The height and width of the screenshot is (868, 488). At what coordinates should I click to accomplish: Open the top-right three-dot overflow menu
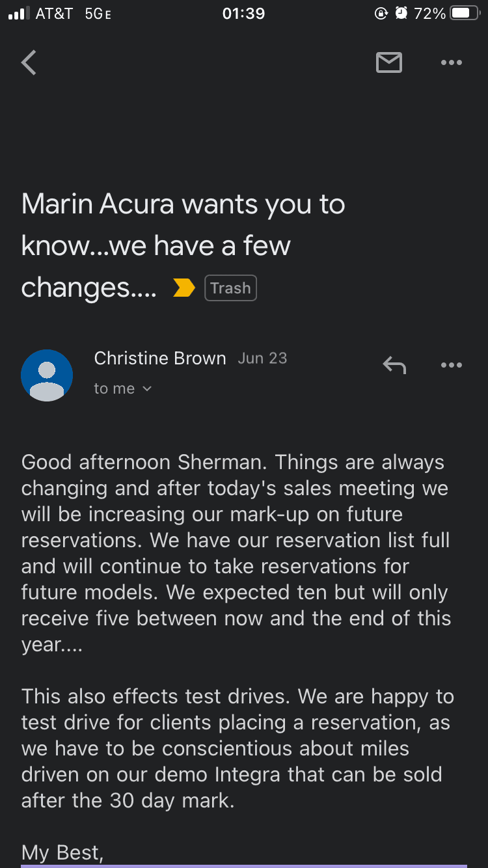(x=451, y=62)
